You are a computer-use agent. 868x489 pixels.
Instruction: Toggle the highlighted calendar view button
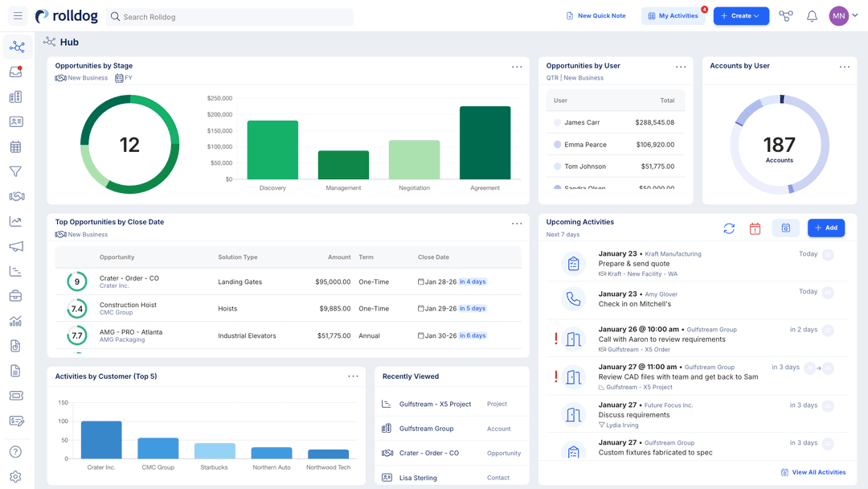coord(785,228)
